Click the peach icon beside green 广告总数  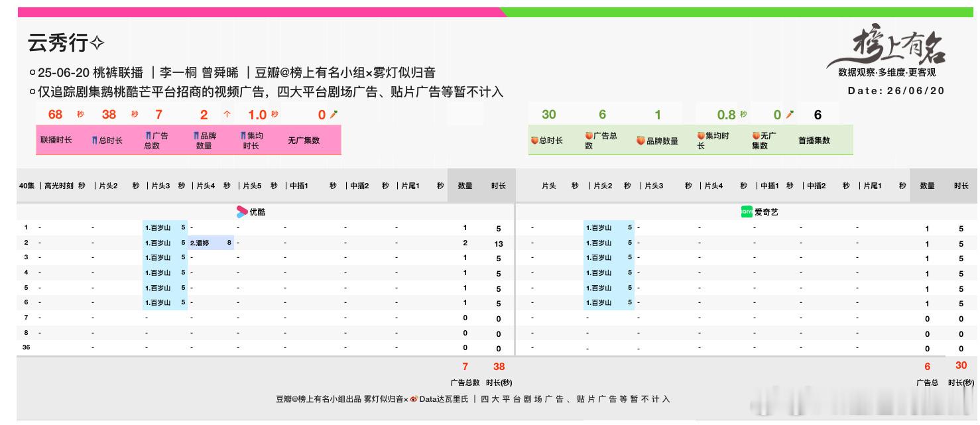[589, 135]
